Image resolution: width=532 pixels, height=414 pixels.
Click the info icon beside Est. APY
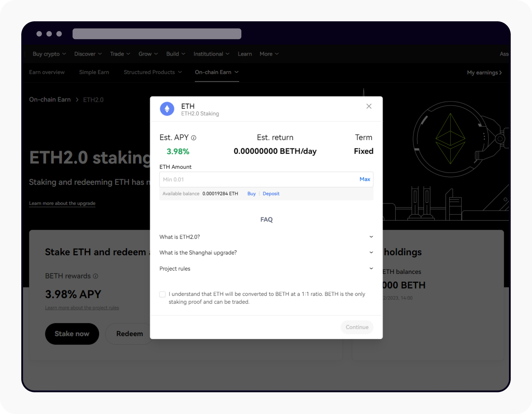click(194, 137)
